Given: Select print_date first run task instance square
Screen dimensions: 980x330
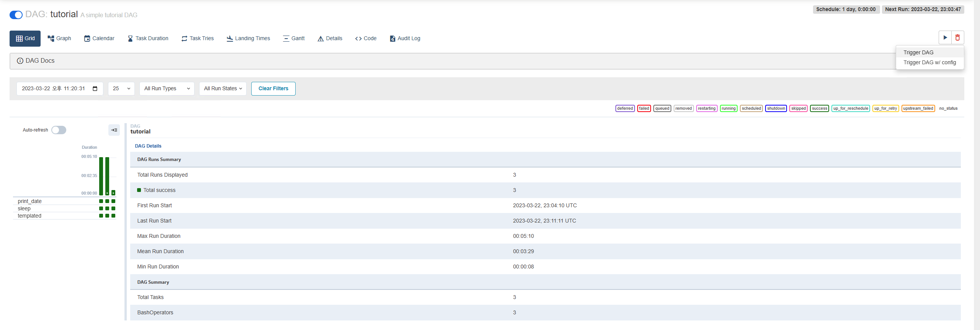Looking at the screenshot, I should (x=101, y=202).
